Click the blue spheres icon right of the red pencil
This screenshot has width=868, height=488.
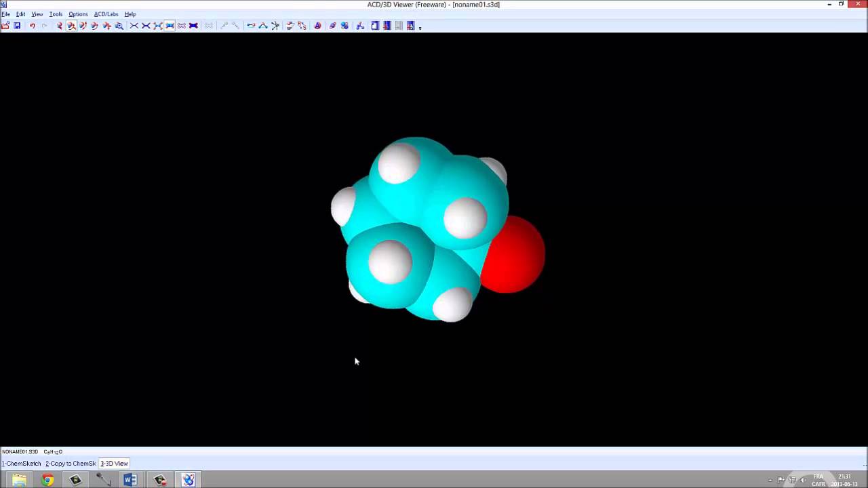344,26
